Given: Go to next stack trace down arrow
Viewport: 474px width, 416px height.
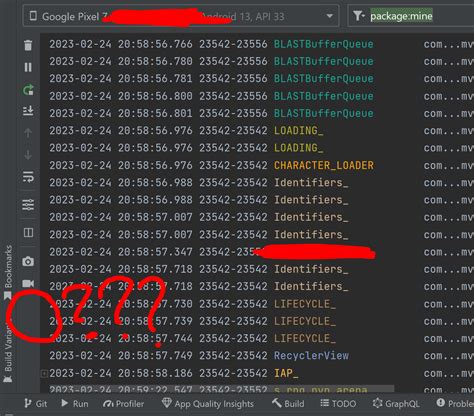Looking at the screenshot, I should click(28, 155).
